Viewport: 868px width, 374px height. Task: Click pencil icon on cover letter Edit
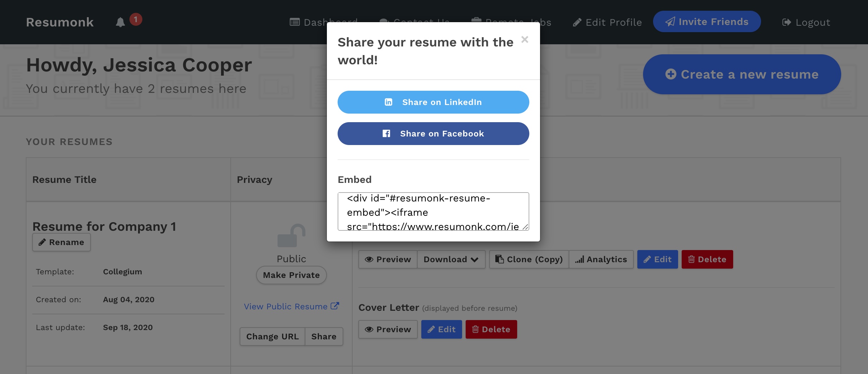click(431, 329)
